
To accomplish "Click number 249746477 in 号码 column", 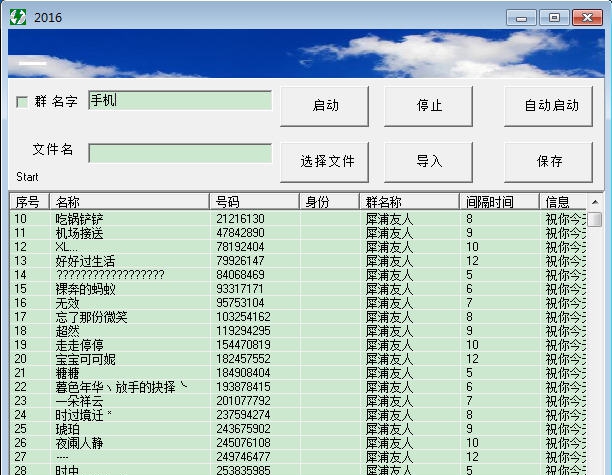I will point(244,457).
